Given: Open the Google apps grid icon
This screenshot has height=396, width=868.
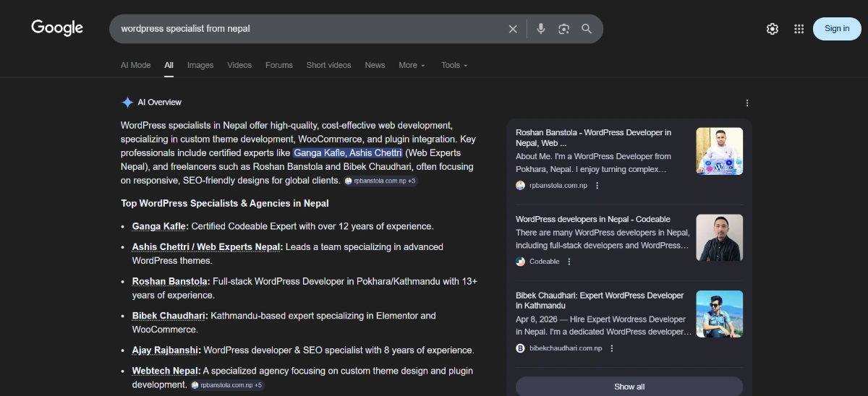Looking at the screenshot, I should click(799, 29).
